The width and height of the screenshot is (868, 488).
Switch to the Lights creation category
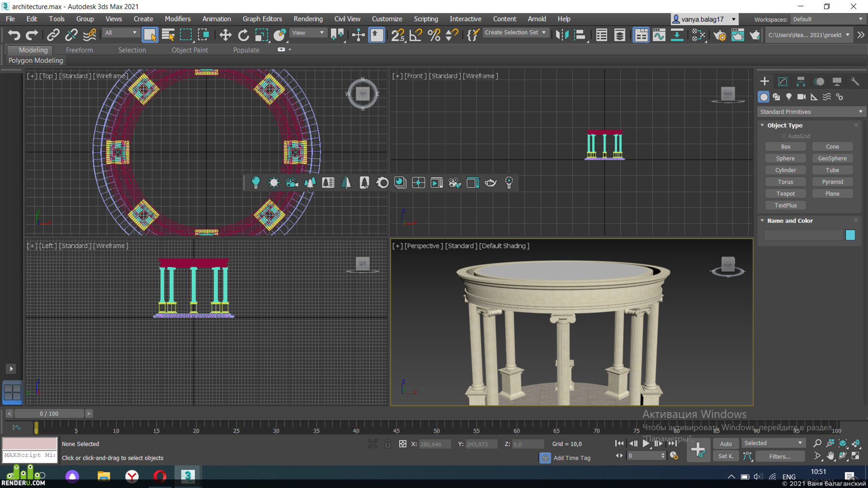click(789, 97)
